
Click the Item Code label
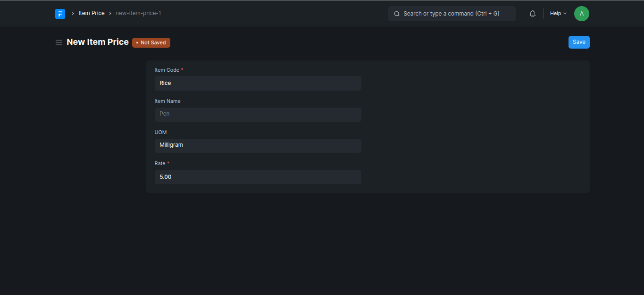[167, 70]
